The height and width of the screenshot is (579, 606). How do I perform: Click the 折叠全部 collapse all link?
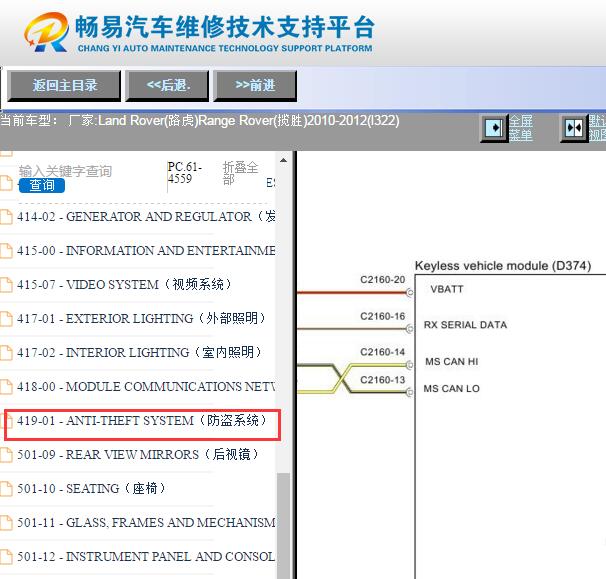tap(240, 173)
